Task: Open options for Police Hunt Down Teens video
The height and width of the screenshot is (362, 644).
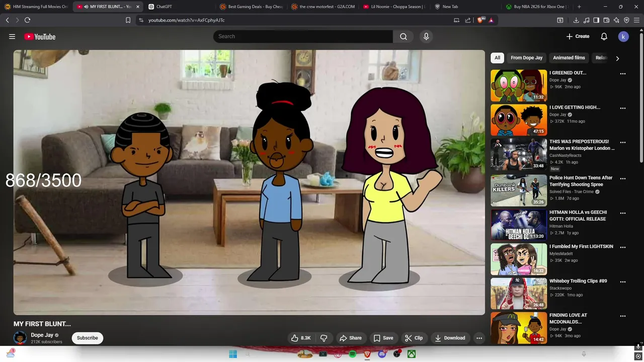Action: (623, 178)
